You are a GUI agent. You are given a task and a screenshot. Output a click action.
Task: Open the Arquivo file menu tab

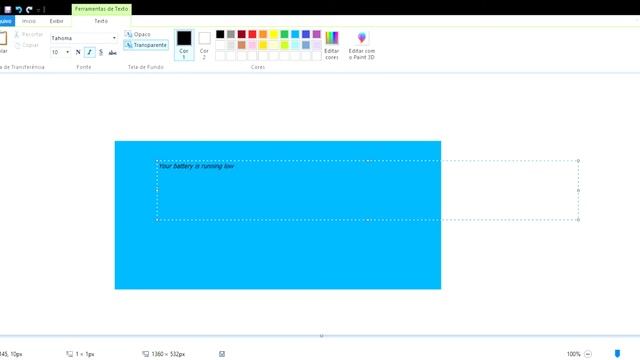coord(7,21)
